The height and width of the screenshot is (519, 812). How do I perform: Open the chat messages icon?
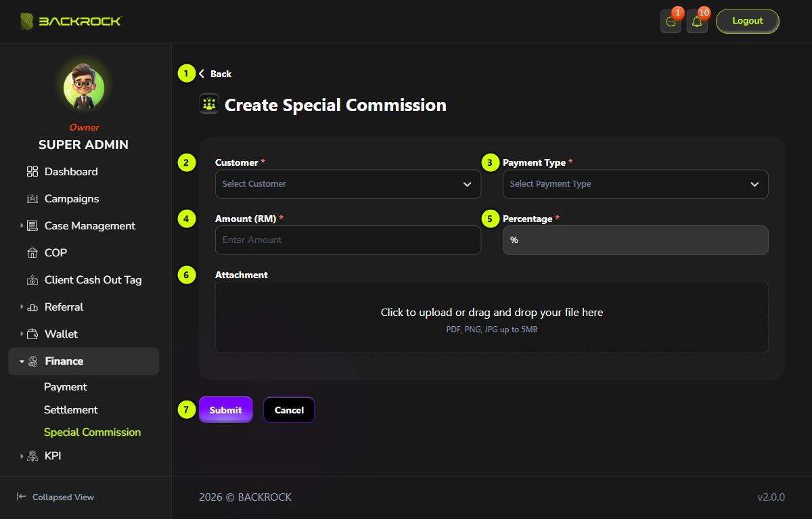pos(671,22)
